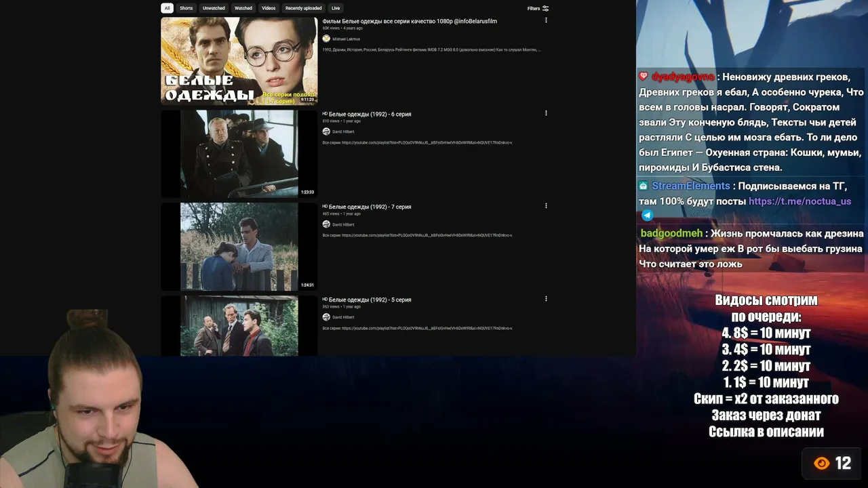Viewport: 868px width, 488px height.
Task: Click the description starting with 1992, Драмы
Action: (431, 49)
